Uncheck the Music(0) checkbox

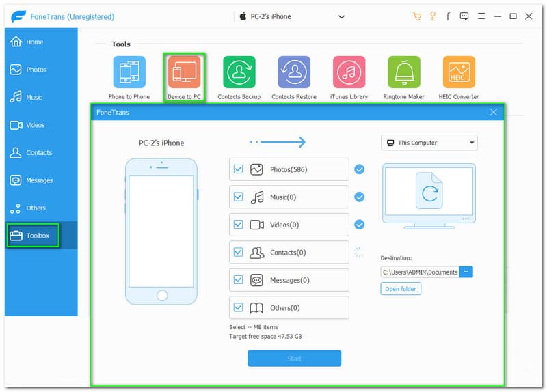(238, 197)
